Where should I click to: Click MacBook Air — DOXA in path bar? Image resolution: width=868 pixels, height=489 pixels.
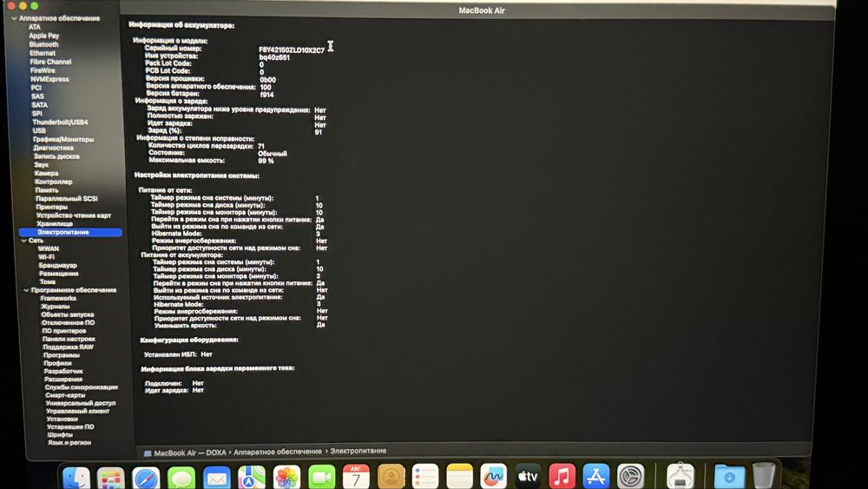coord(190,453)
